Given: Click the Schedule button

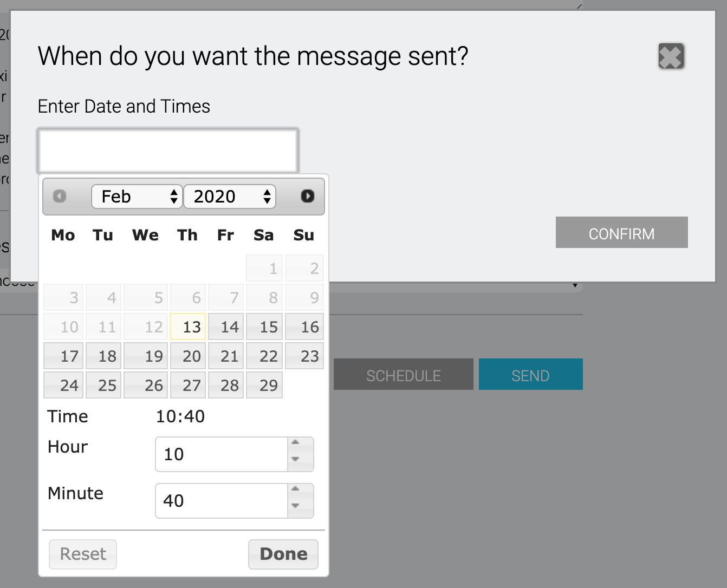Looking at the screenshot, I should pos(403,375).
